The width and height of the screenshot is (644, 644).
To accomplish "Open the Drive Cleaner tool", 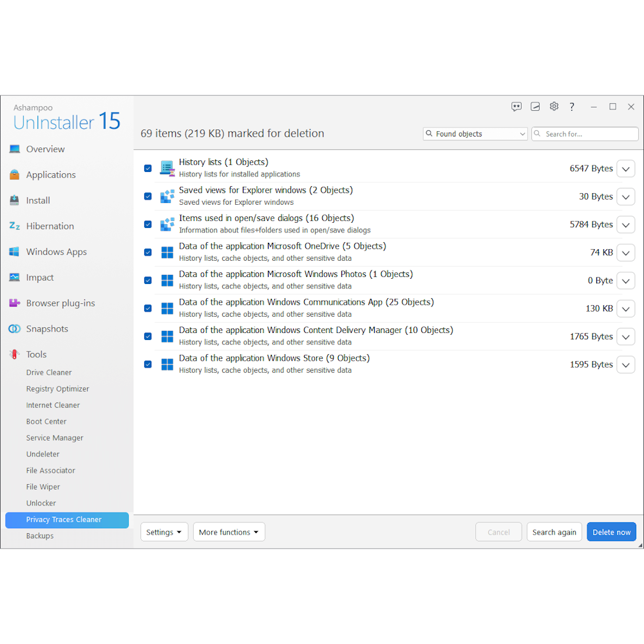I will 49,372.
